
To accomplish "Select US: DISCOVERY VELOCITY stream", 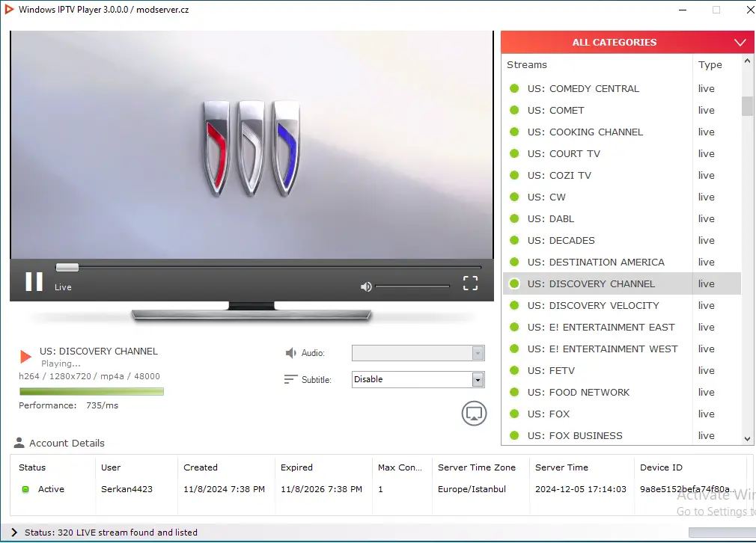I will pyautogui.click(x=621, y=305).
